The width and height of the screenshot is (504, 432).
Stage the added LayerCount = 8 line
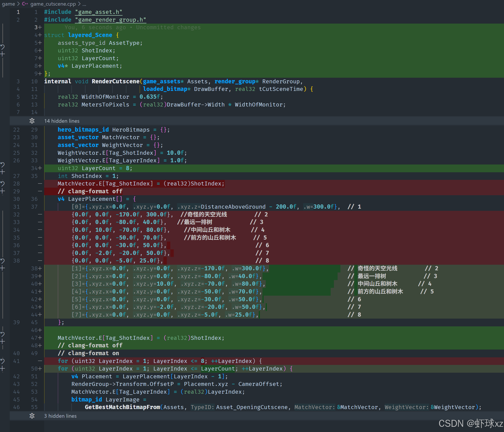click(2, 172)
